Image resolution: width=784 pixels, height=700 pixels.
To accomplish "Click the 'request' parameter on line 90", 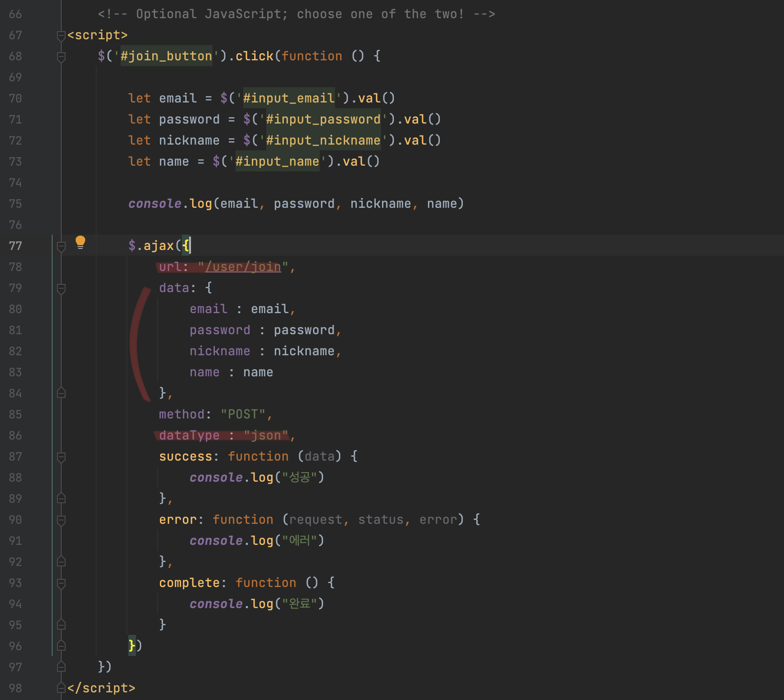I will click(x=315, y=519).
